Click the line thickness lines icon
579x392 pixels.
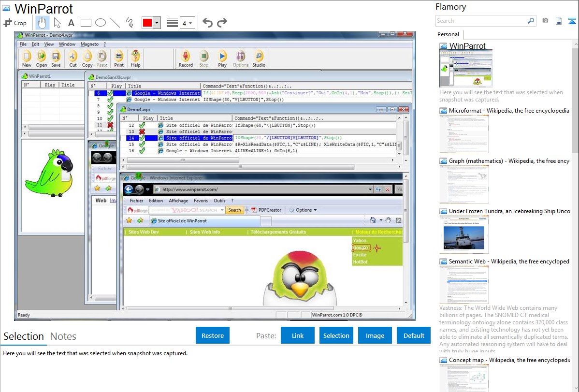173,23
